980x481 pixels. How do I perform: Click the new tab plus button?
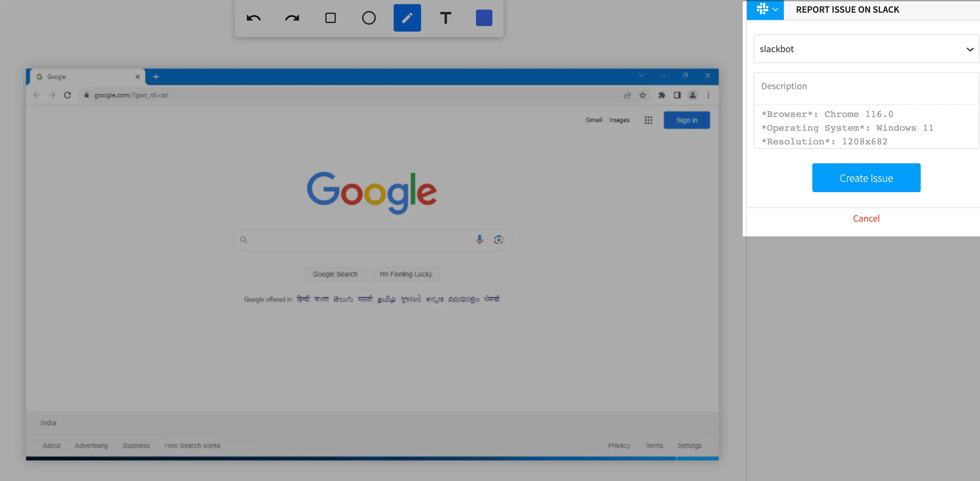(156, 77)
